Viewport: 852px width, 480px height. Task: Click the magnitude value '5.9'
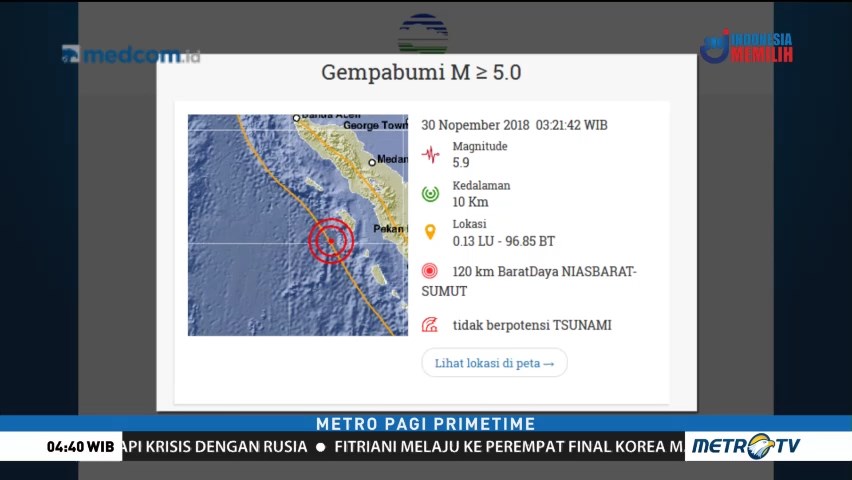461,163
